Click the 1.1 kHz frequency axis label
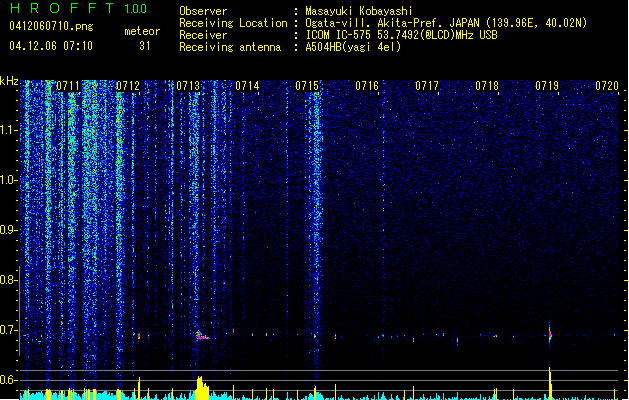 point(8,130)
